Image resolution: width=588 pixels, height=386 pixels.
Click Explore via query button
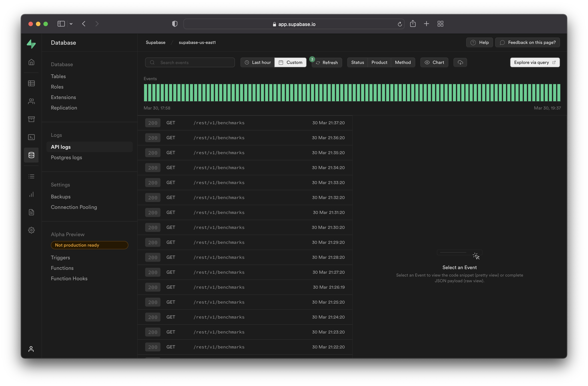click(535, 62)
